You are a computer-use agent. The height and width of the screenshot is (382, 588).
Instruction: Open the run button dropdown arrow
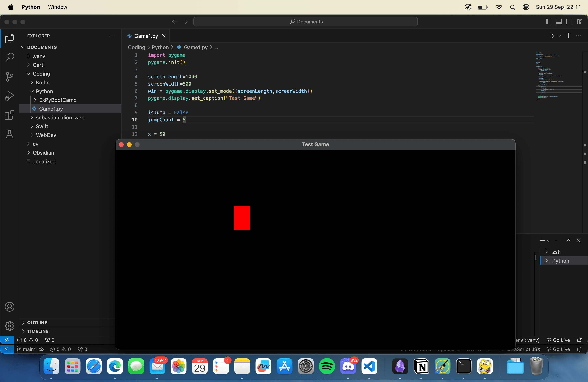tap(559, 36)
